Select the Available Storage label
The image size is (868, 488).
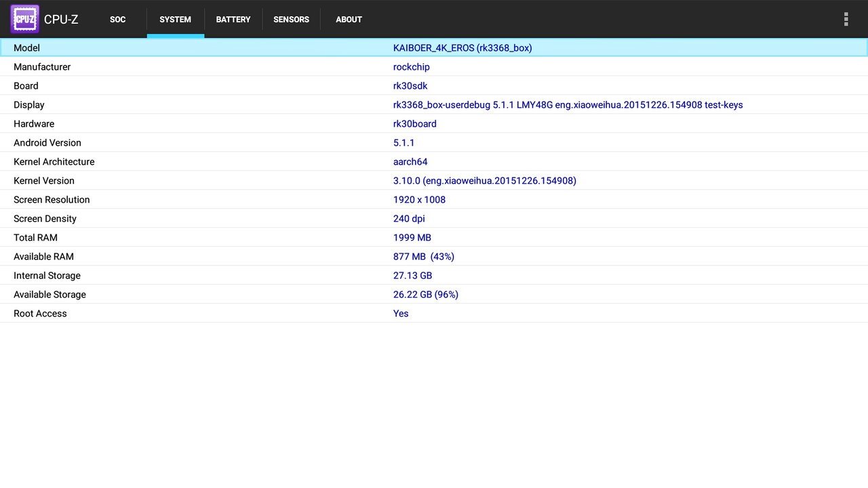point(50,295)
